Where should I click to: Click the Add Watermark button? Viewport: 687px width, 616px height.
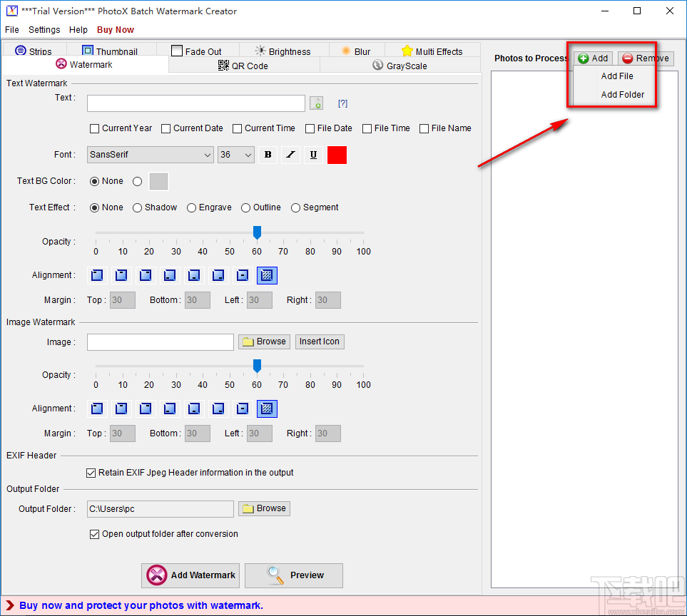click(x=190, y=575)
